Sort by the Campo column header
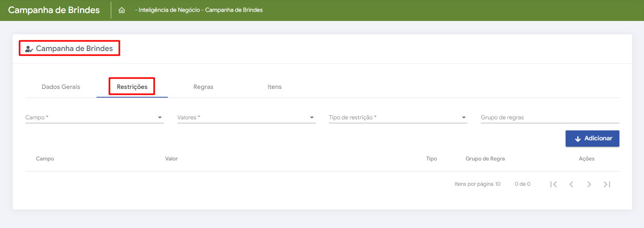Image resolution: width=644 pixels, height=228 pixels. pyautogui.click(x=45, y=159)
